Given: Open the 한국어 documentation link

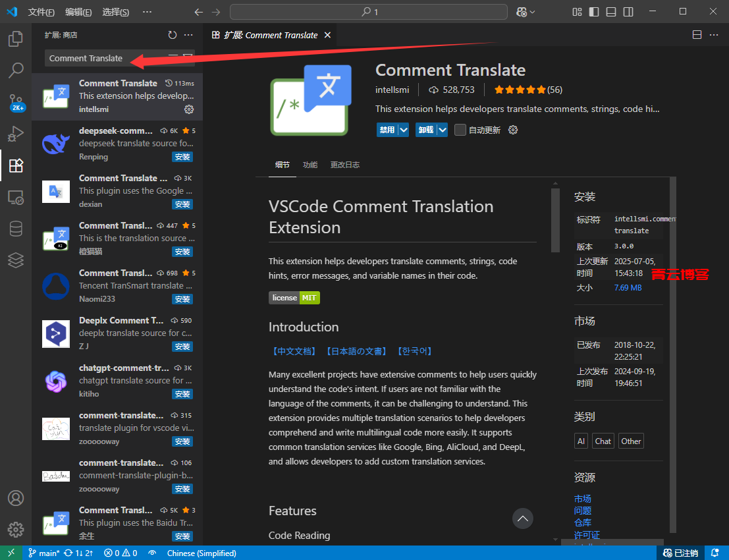Looking at the screenshot, I should pyautogui.click(x=415, y=351).
